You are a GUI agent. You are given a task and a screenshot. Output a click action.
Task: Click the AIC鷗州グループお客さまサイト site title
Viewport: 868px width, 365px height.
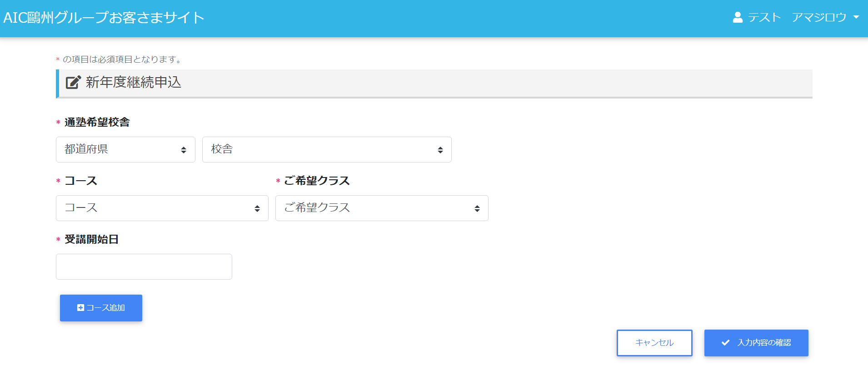(104, 18)
